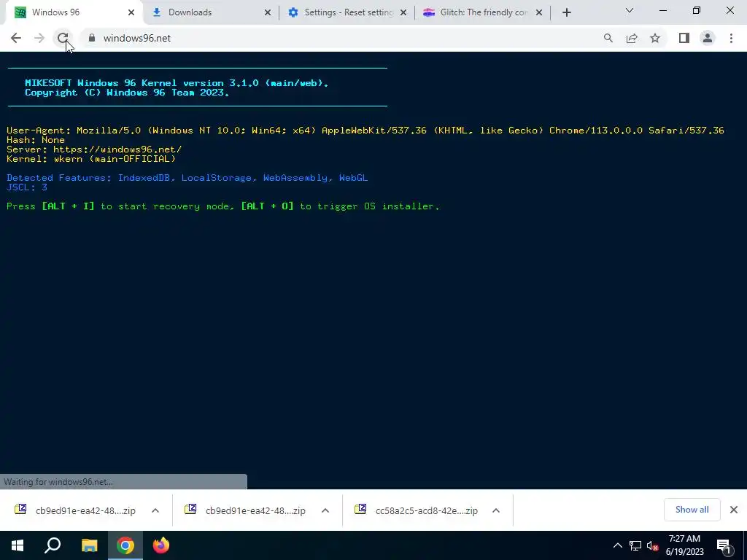Close the Settings tab
The image size is (747, 560).
[403, 12]
